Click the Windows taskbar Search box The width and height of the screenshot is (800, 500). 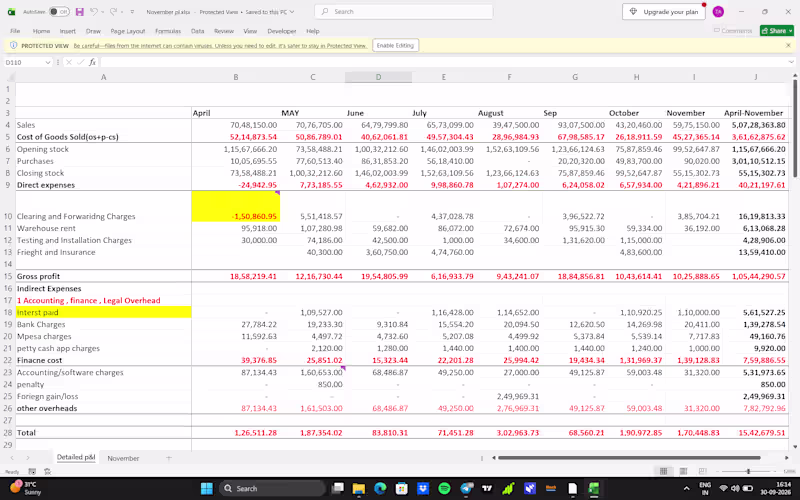click(271, 488)
